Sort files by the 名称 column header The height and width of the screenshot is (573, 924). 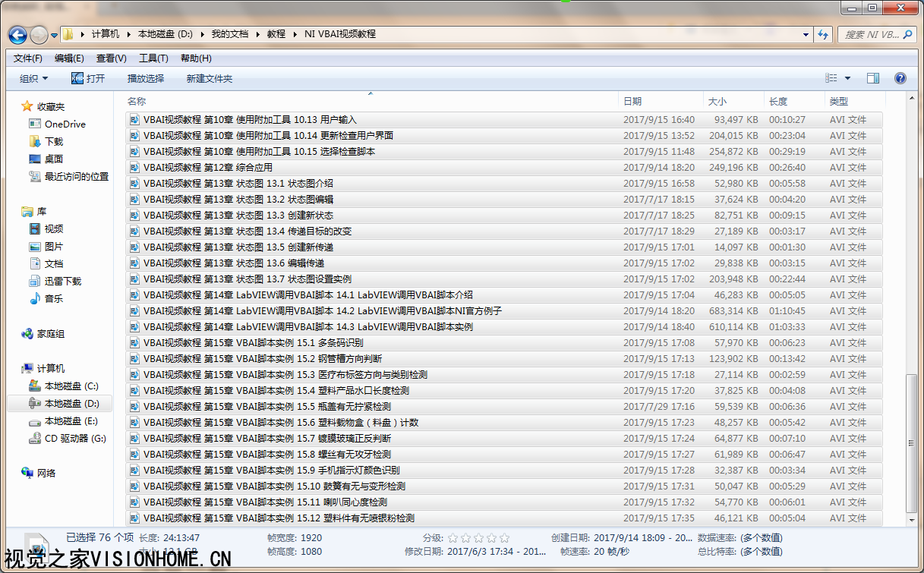point(372,101)
